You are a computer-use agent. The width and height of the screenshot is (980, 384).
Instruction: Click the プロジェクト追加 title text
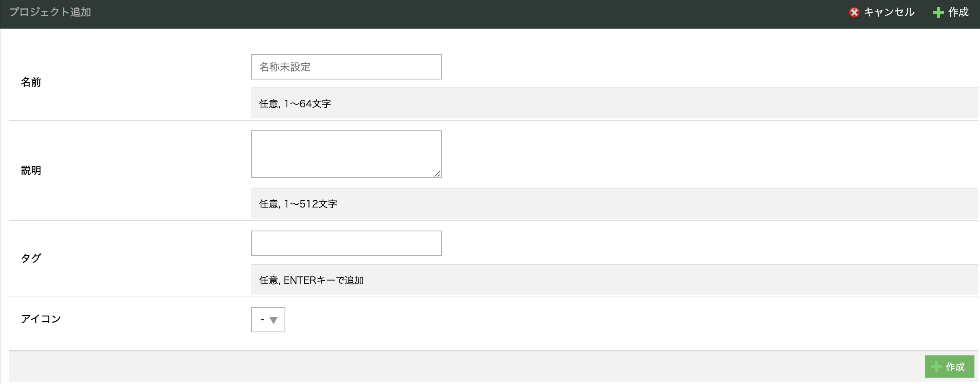point(50,12)
